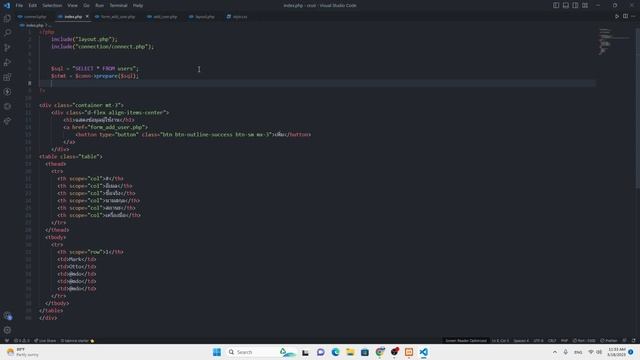Open the View menu
The height and width of the screenshot is (360, 640).
72,5
